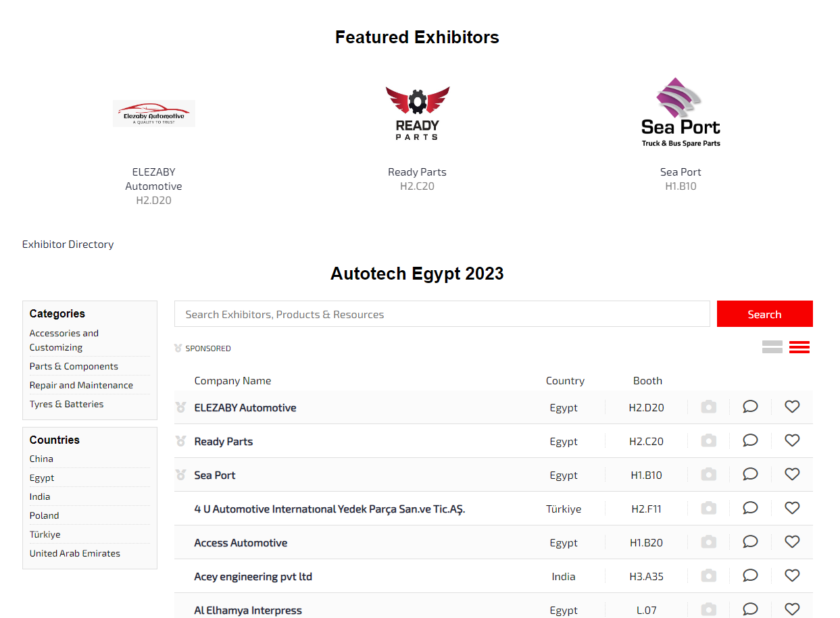Screen dimensions: 840x618
Task: Open Ready Parts in the directory list
Action: coord(224,441)
